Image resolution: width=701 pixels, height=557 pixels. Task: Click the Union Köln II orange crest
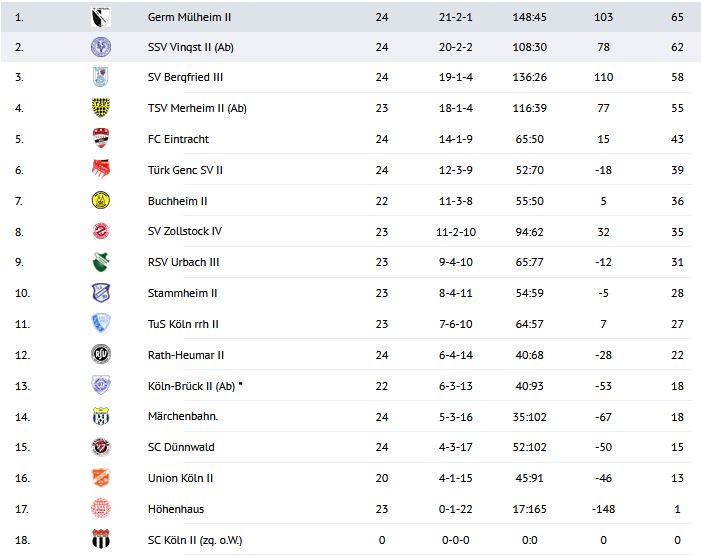tap(101, 478)
